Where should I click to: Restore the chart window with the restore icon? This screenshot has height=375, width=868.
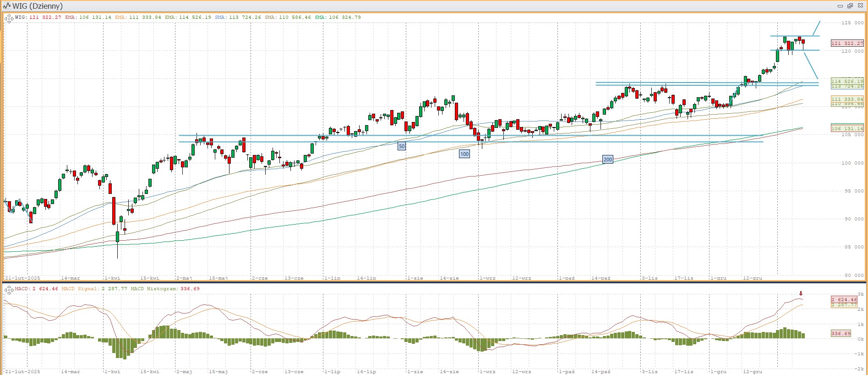(x=850, y=6)
